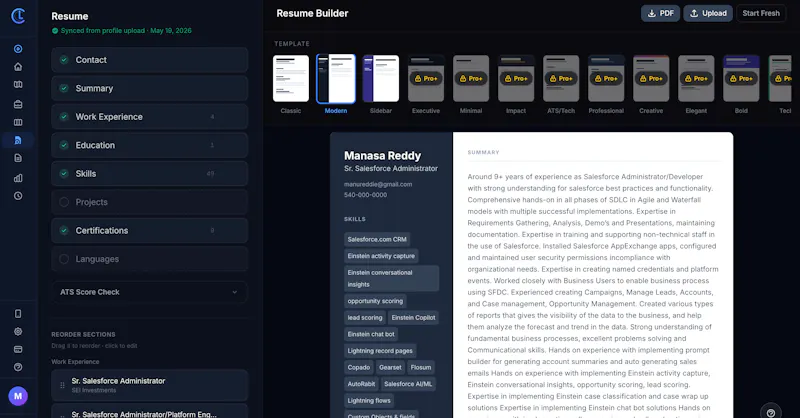800x418 pixels.
Task: Select the Professional template thumbnail
Action: (x=606, y=79)
